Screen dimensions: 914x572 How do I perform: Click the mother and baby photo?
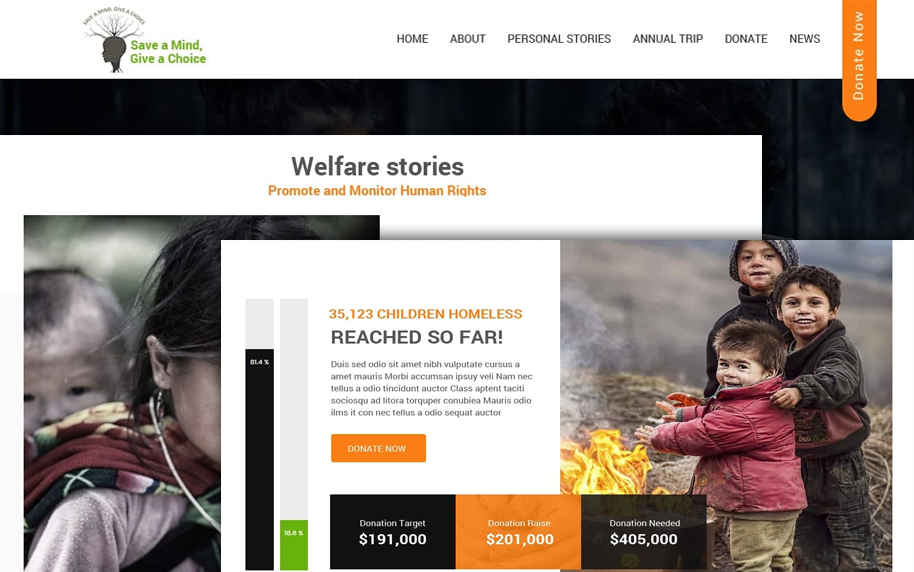click(x=122, y=396)
